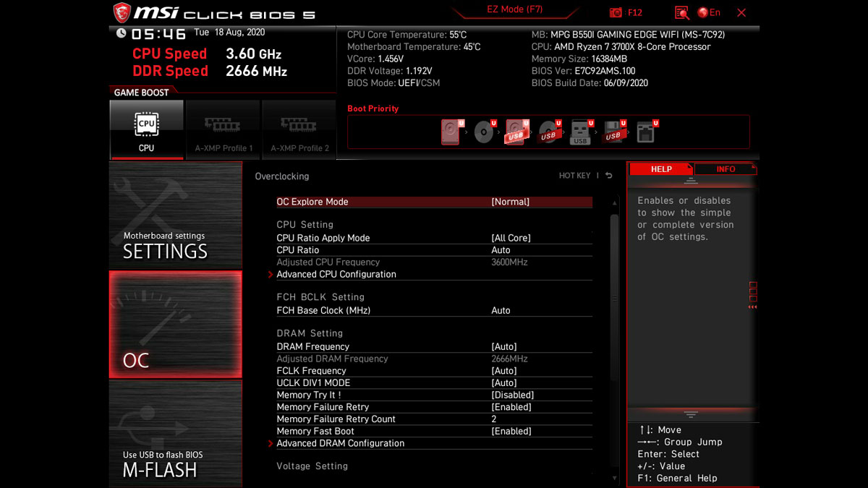Edit FCH Base Clock (MHz) value
The height and width of the screenshot is (488, 868).
(434, 310)
